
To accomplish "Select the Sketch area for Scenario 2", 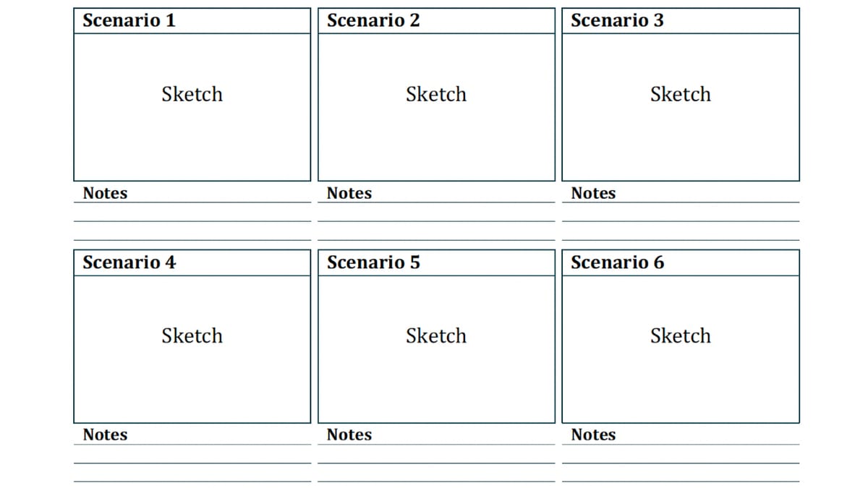I will tap(436, 107).
